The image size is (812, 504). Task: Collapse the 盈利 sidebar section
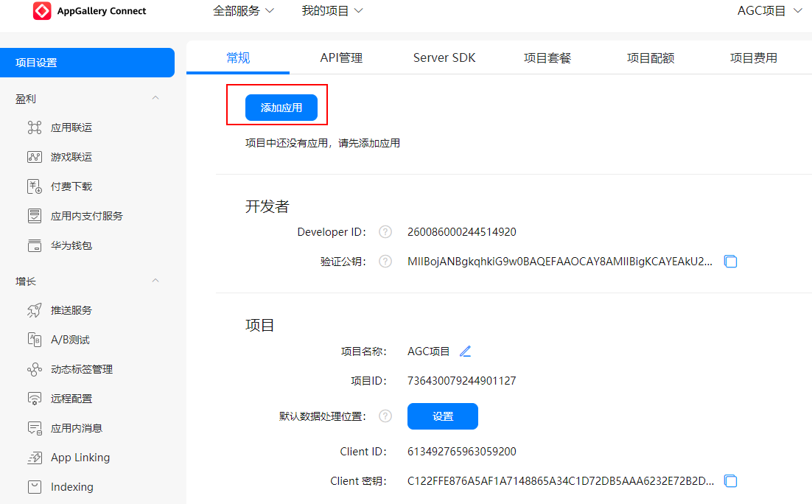[x=155, y=98]
